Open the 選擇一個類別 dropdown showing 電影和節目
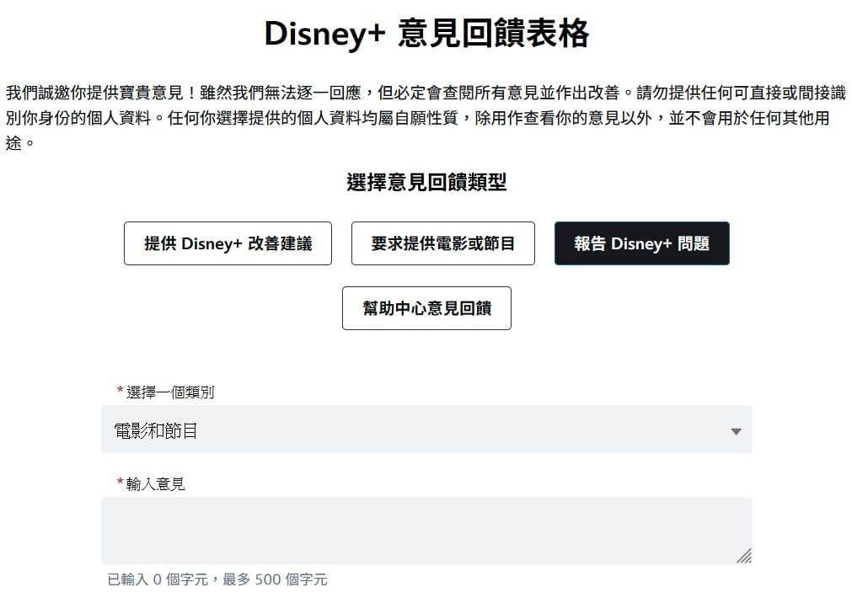Viewport: 868px width, 603px height. click(426, 430)
